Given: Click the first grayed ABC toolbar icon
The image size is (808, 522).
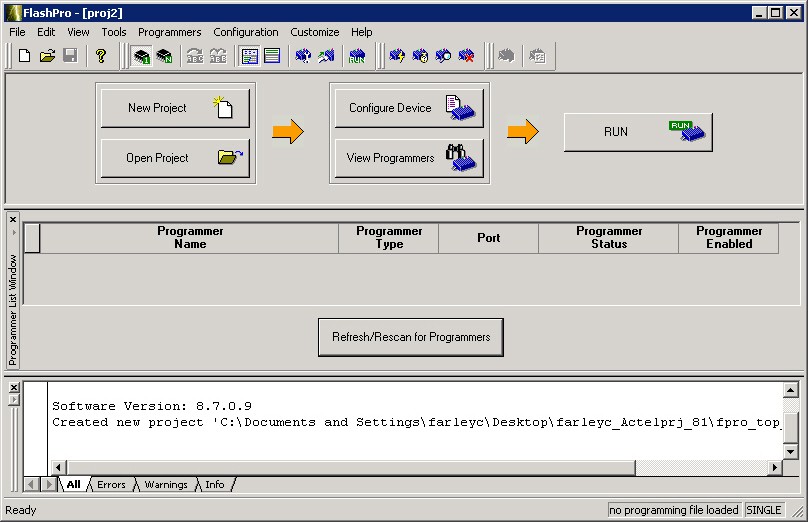Looking at the screenshot, I should coord(195,56).
